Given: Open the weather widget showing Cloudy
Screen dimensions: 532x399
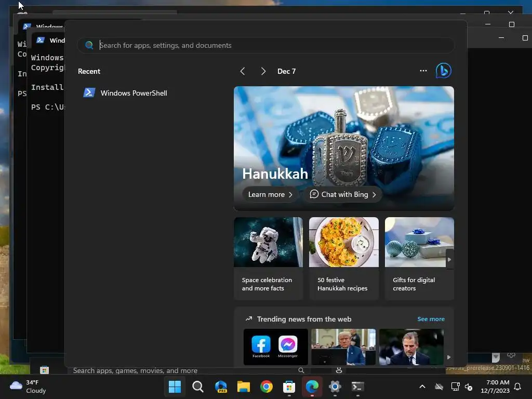Looking at the screenshot, I should [27, 387].
